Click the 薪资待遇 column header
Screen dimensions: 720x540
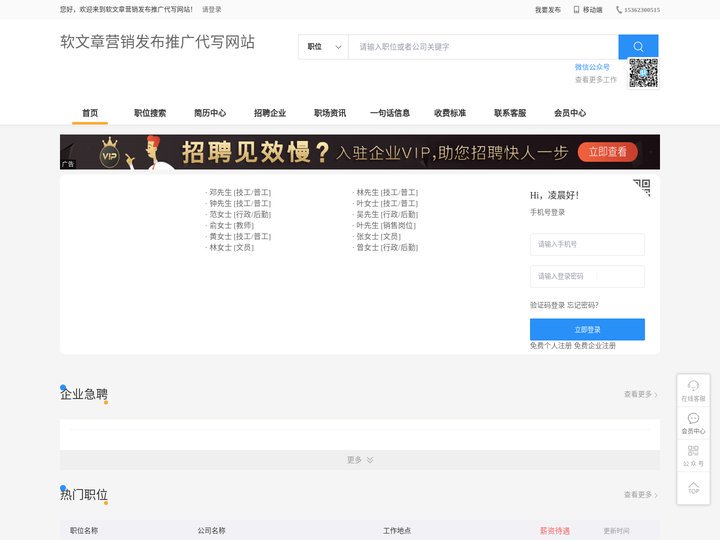pos(555,531)
